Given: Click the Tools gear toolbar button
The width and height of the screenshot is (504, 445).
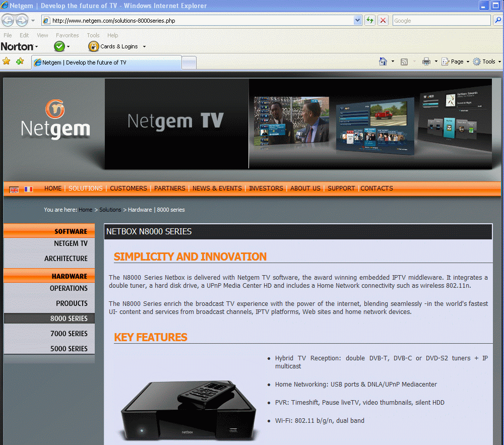Looking at the screenshot, I should 484,61.
